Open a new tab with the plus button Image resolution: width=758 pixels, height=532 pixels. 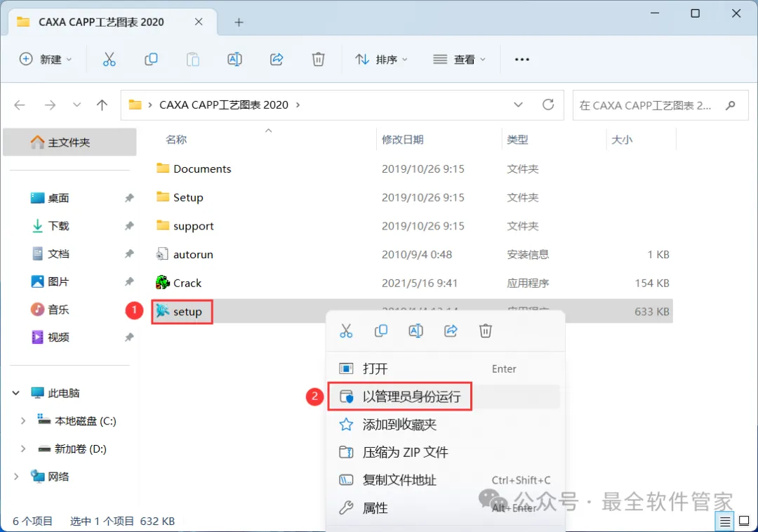[239, 22]
